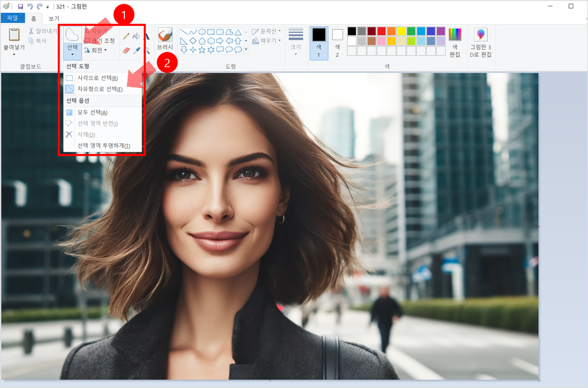This screenshot has width=588, height=388.
Task: Click 잘라내기 cut button
Action: click(x=42, y=31)
